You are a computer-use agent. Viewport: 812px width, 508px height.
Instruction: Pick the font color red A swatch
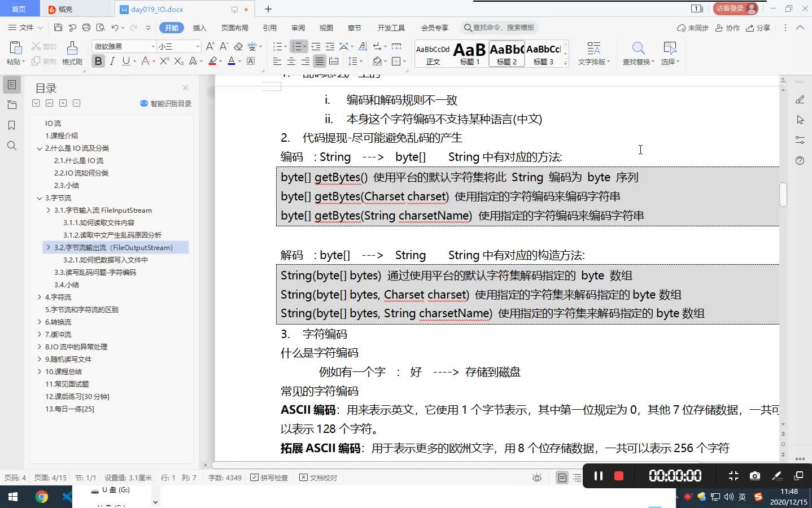pos(231,61)
